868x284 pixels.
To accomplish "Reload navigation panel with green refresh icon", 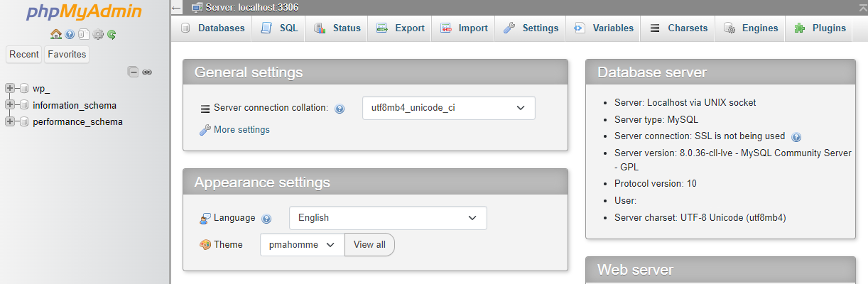I will [x=112, y=34].
